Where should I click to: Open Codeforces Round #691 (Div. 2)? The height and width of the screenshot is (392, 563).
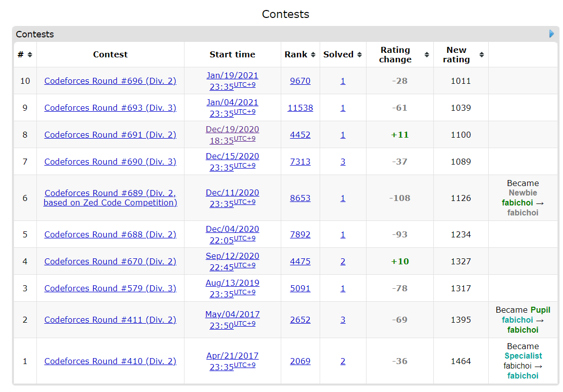coord(110,135)
